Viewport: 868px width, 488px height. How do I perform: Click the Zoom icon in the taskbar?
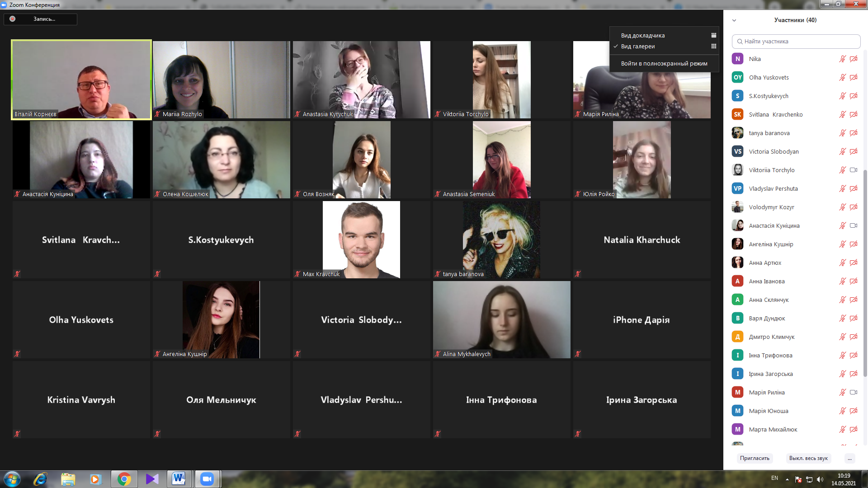207,479
